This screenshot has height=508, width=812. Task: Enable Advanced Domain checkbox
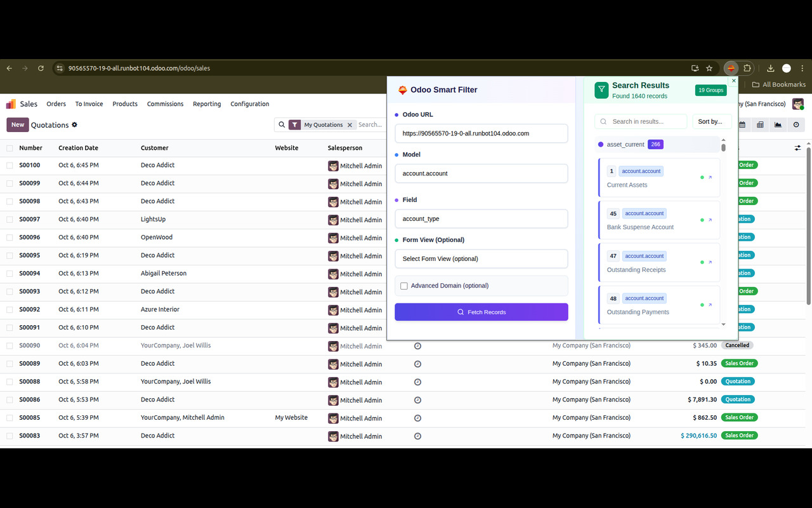tap(403, 286)
